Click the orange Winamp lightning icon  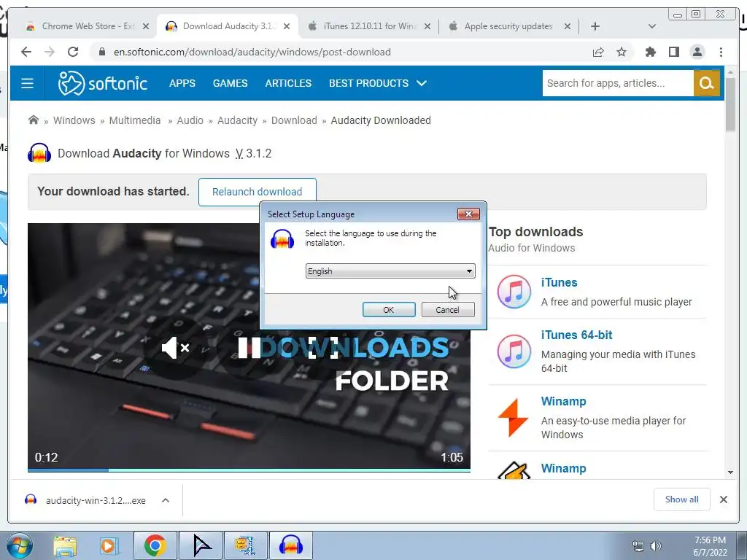[513, 418]
